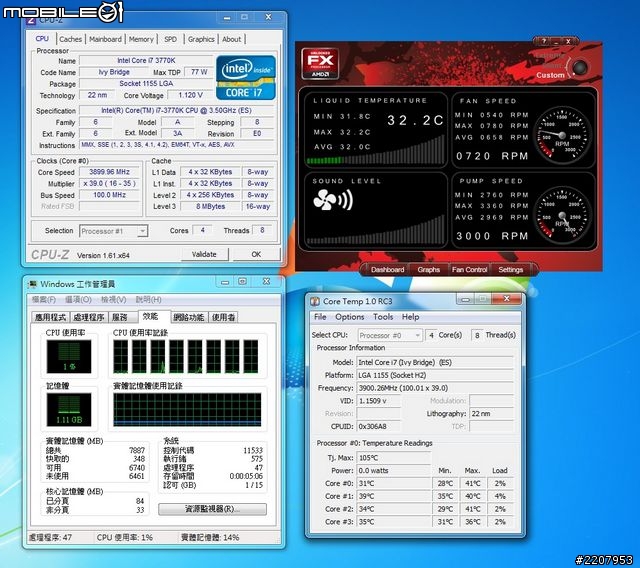Click the Frequency field in Core Temp
The image size is (640, 568).
pyautogui.click(x=435, y=388)
